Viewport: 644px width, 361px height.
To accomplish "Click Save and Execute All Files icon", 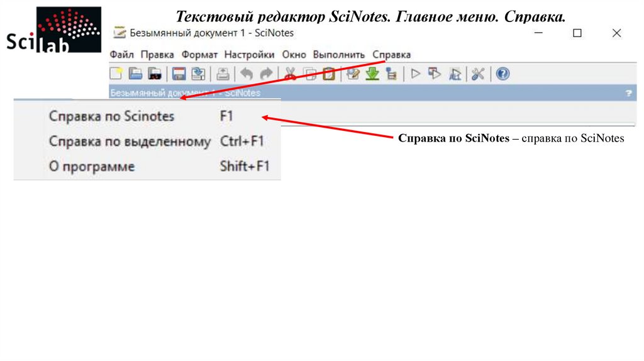I will click(455, 74).
